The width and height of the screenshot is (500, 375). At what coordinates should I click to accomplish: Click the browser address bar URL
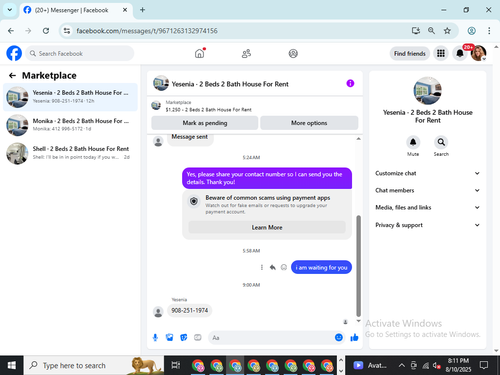147,31
